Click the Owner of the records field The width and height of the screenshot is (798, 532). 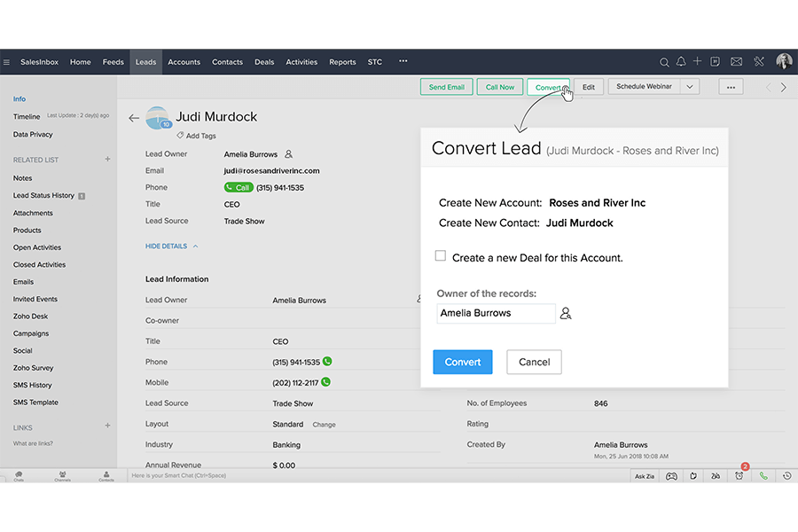tap(496, 313)
